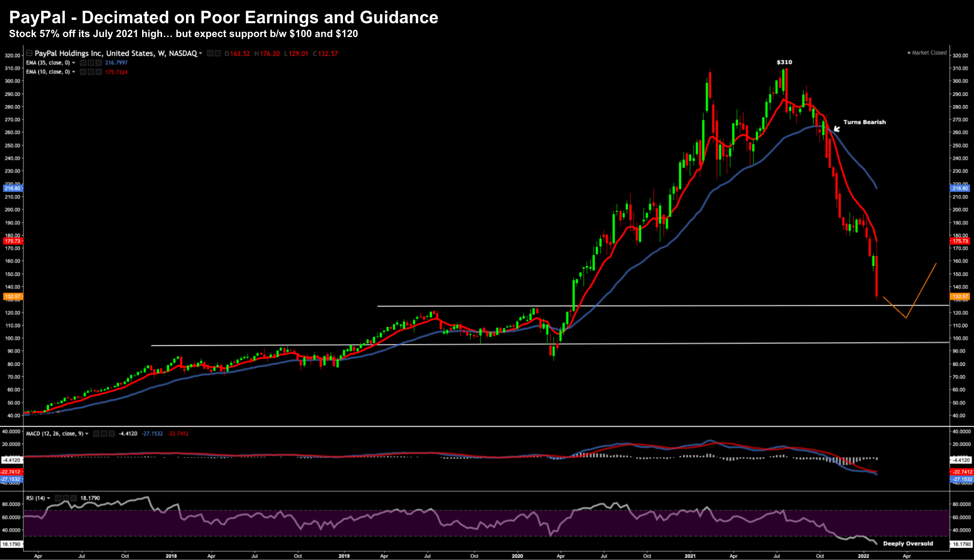Open PayPal Holdings symbol settings gear
The width and height of the screenshot is (974, 560).
tap(218, 53)
